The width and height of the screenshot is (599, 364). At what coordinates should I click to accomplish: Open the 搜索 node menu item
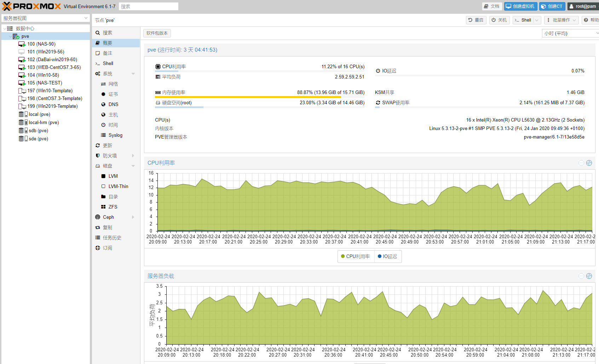coord(116,33)
